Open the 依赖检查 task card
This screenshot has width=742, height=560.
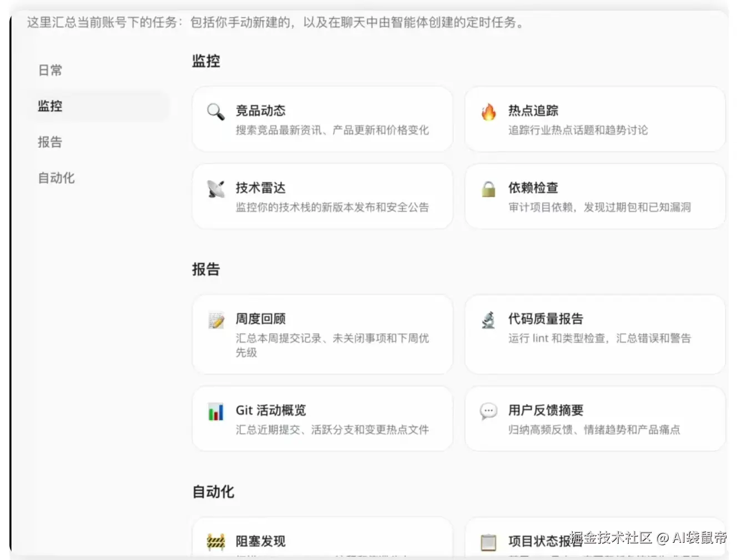click(594, 196)
